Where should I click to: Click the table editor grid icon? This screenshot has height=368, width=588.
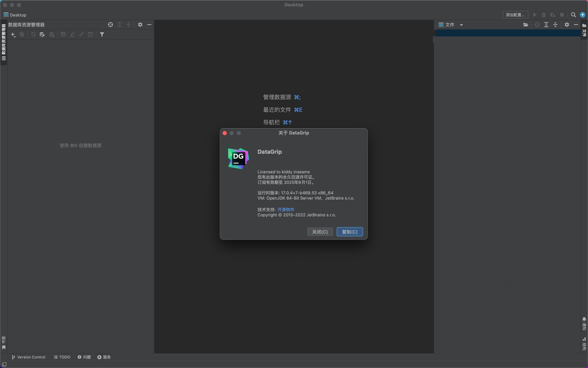pos(63,34)
